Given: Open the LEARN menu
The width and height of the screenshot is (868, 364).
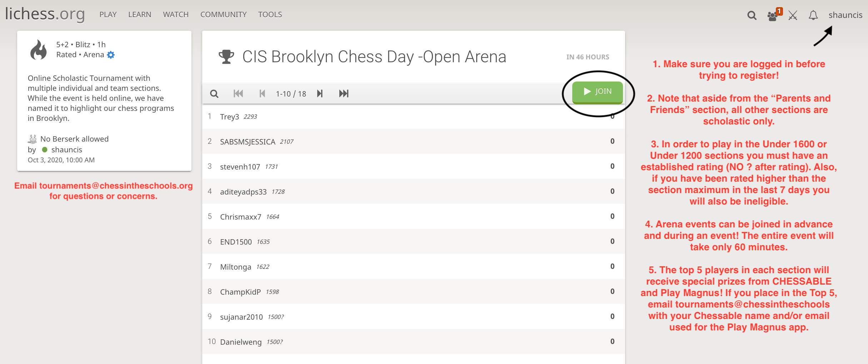Looking at the screenshot, I should pyautogui.click(x=140, y=15).
